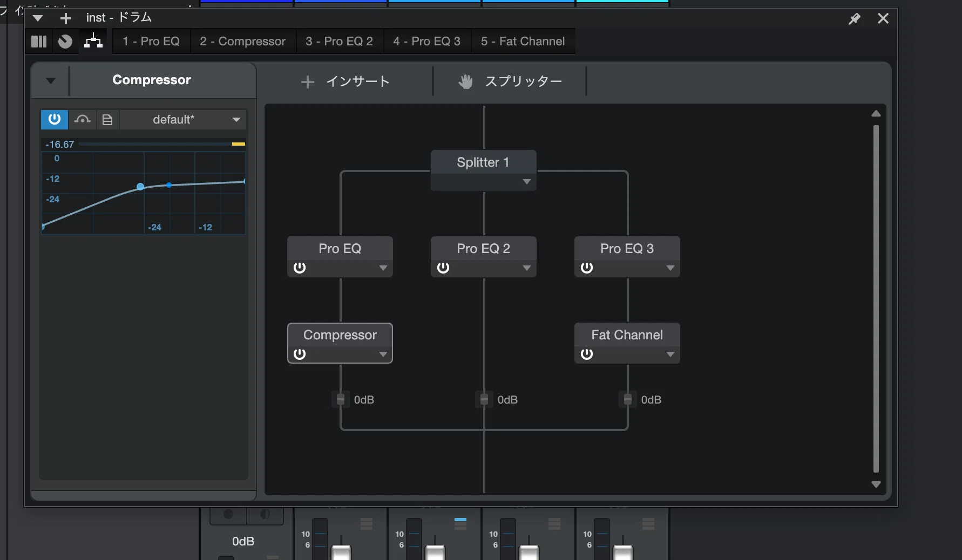Toggle Fat Channel power button
962x560 pixels.
(587, 354)
